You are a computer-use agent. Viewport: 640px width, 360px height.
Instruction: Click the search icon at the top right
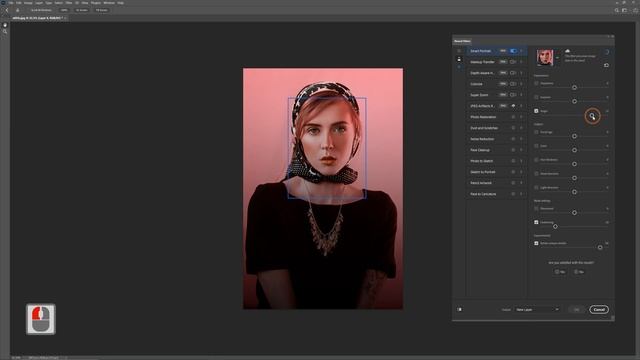point(617,10)
